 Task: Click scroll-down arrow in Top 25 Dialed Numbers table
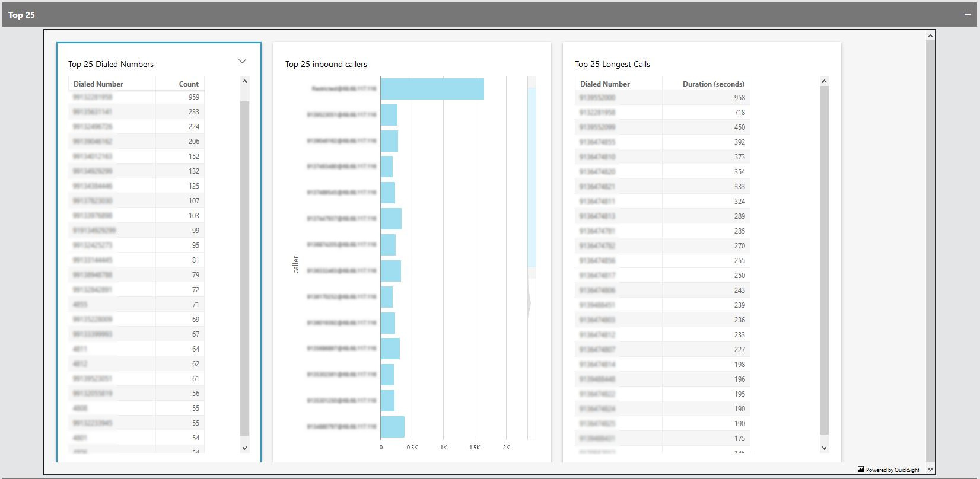click(x=244, y=448)
